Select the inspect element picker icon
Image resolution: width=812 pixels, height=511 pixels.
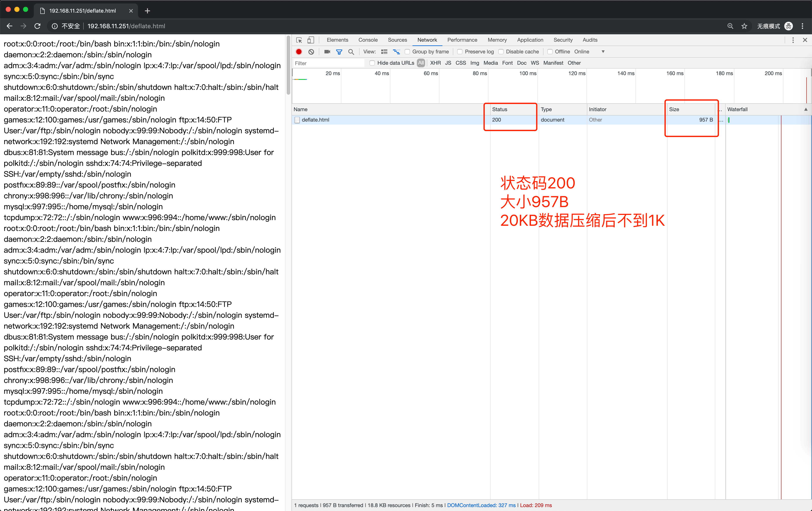click(299, 40)
